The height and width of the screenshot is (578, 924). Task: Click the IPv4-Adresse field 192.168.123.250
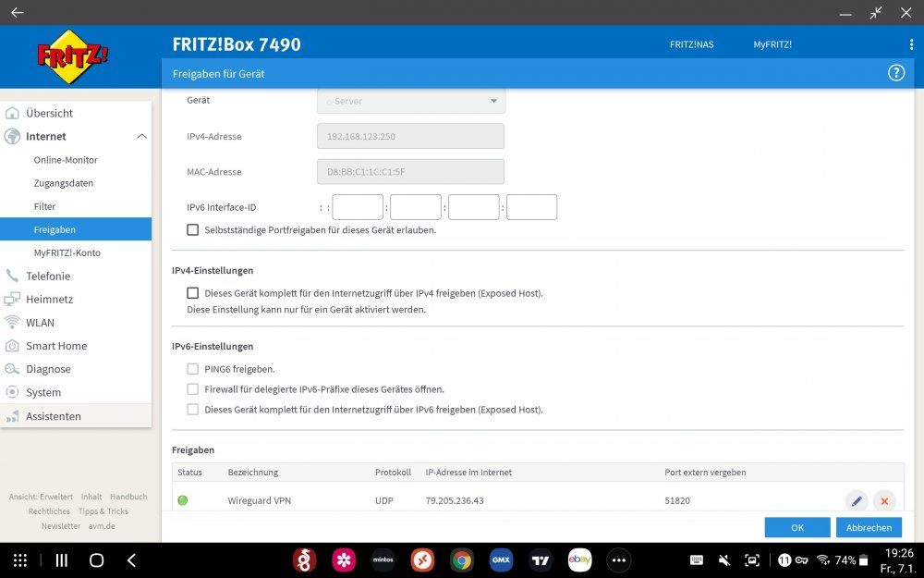click(x=411, y=136)
